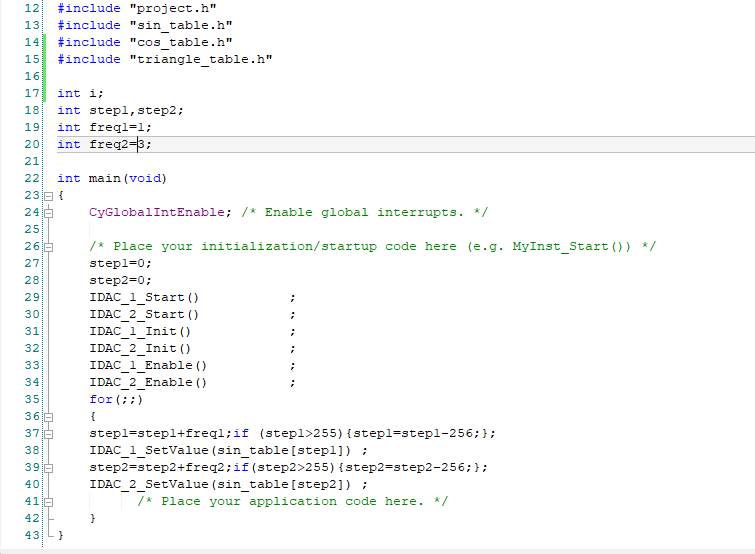The width and height of the screenshot is (755, 554).
Task: Click the 'step2=0;' statement
Action: (x=120, y=280)
